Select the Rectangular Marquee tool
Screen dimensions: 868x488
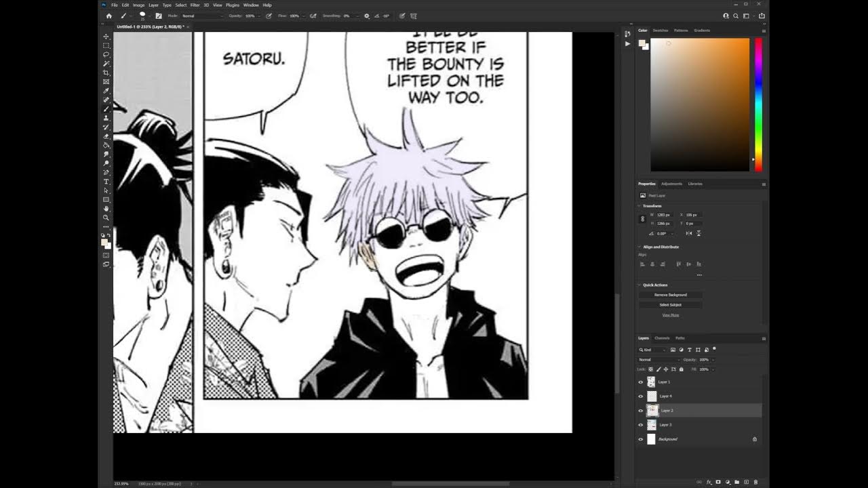pos(106,45)
